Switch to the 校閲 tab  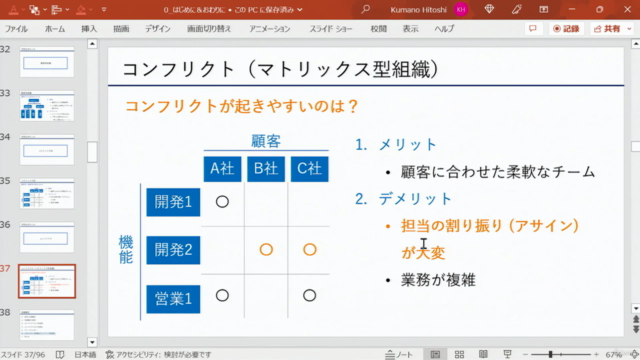378,29
